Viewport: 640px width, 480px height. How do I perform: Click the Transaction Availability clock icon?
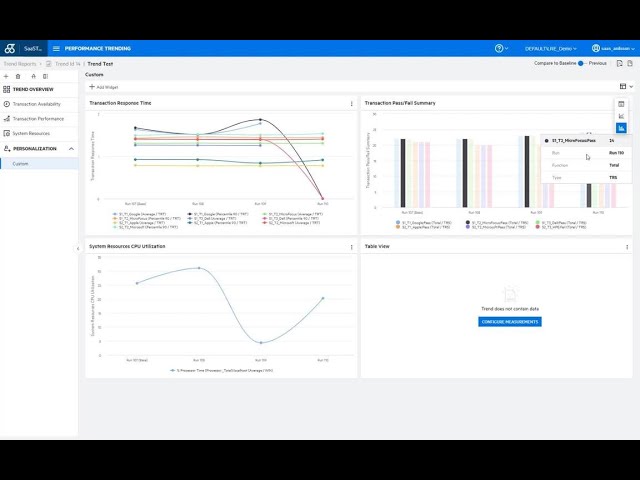(x=7, y=104)
